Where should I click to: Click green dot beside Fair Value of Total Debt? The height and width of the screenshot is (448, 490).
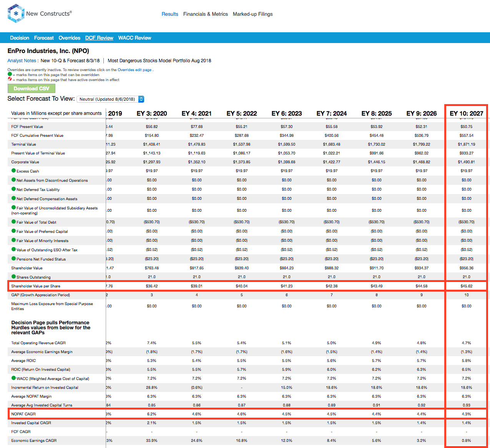coord(13,222)
